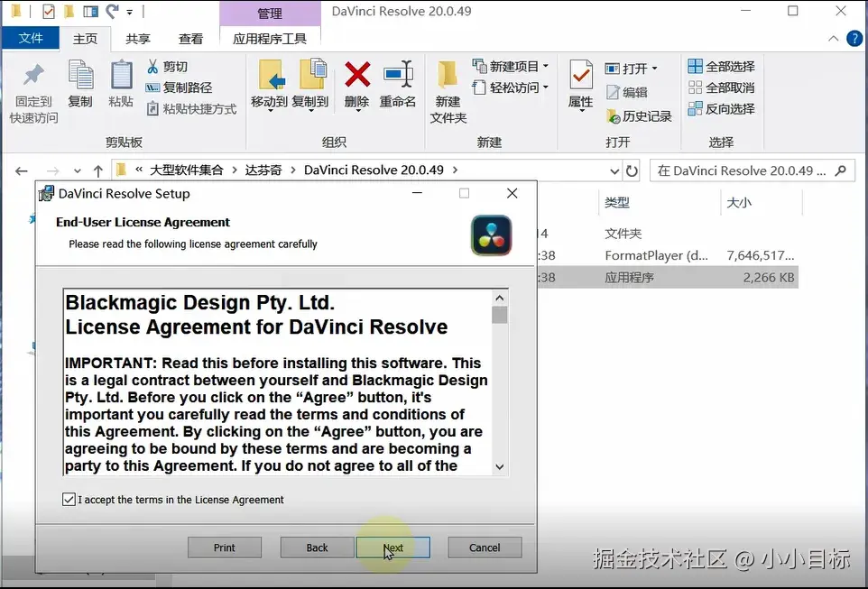Expand chevron after DaVinci Resolve 20.0.49 breadcrumb
This screenshot has height=589, width=868.
point(455,170)
